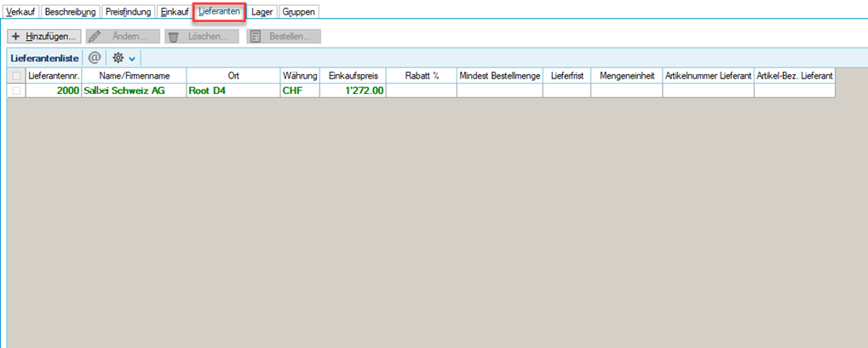Select the Lieferanten tab

click(219, 11)
